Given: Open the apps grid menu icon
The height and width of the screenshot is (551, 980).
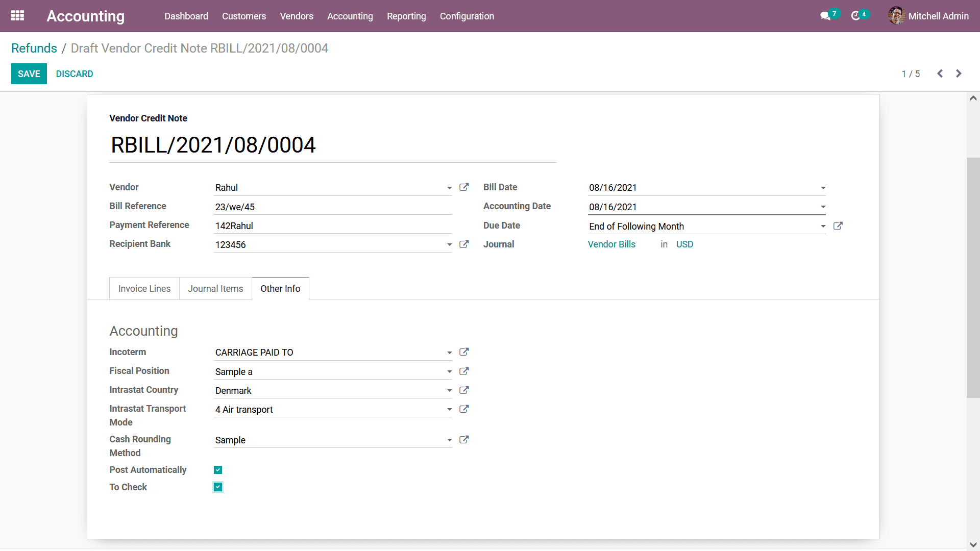Looking at the screenshot, I should (x=17, y=16).
